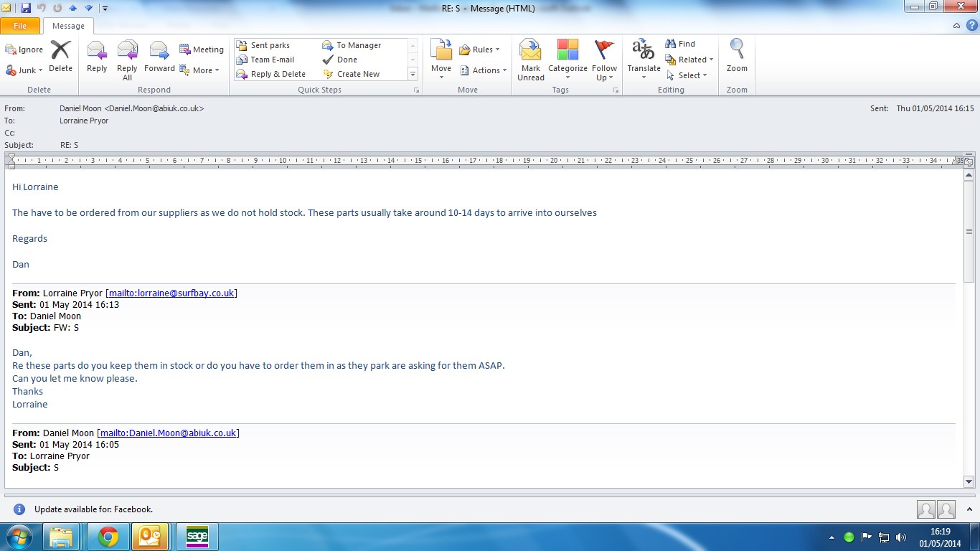Expand the Quick Steps gallery list
The width and height of the screenshot is (980, 551).
point(413,74)
